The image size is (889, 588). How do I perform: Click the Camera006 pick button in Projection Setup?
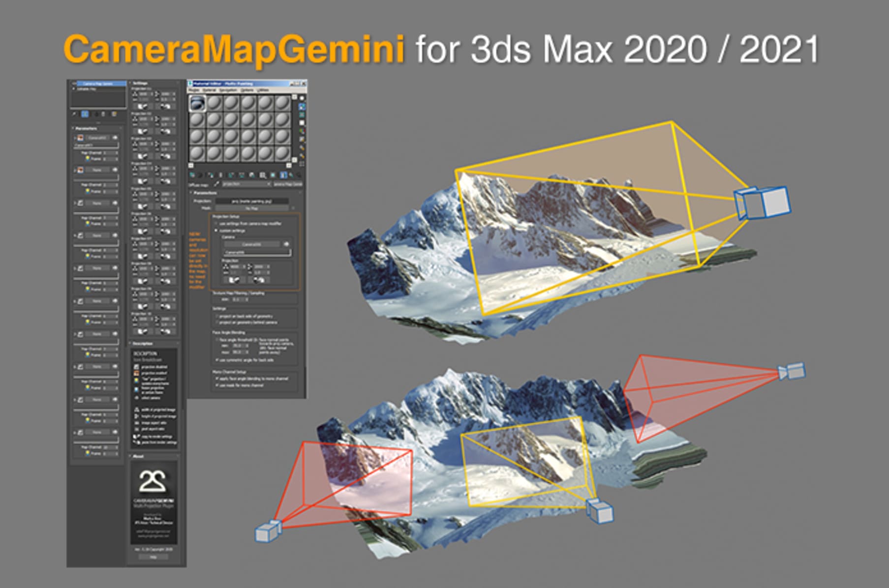click(x=252, y=244)
